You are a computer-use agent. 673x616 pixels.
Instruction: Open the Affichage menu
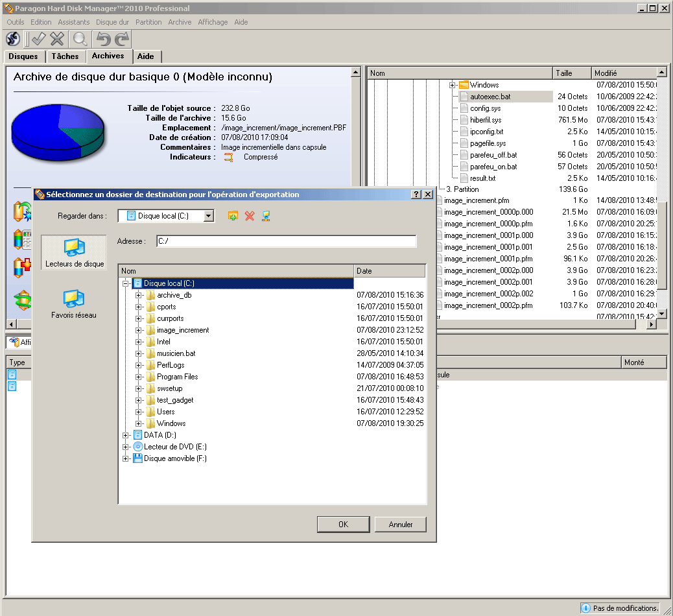pos(213,22)
